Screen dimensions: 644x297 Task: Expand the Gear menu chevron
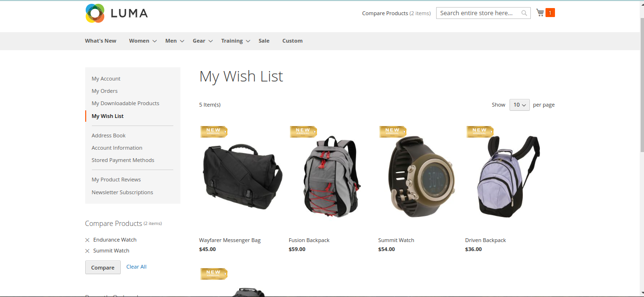[211, 41]
